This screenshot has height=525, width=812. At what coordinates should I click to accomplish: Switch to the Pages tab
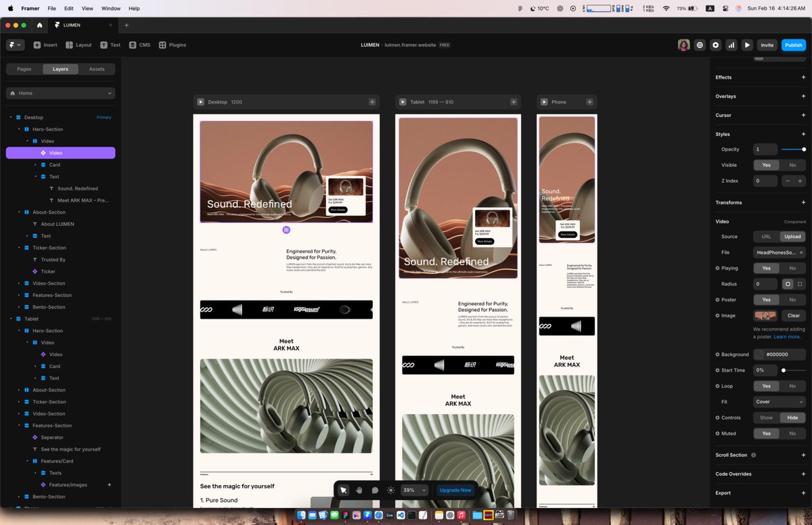click(x=24, y=69)
